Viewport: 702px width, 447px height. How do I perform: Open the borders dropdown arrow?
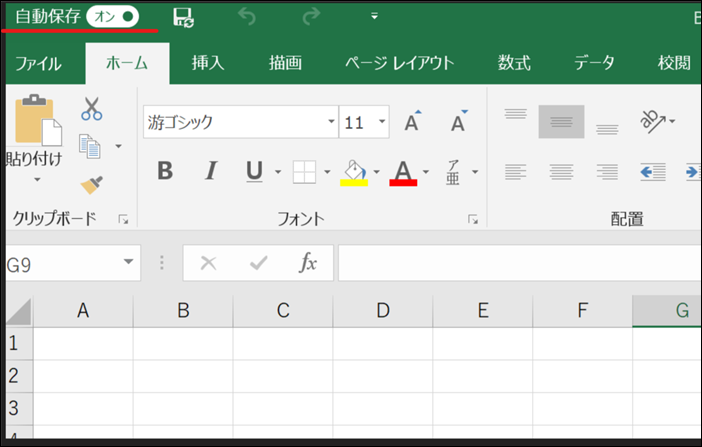point(327,172)
